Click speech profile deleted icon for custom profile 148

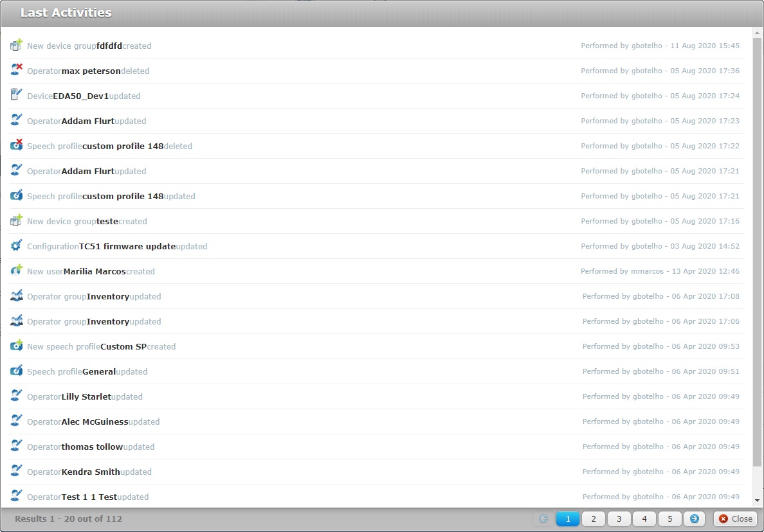[x=17, y=146]
